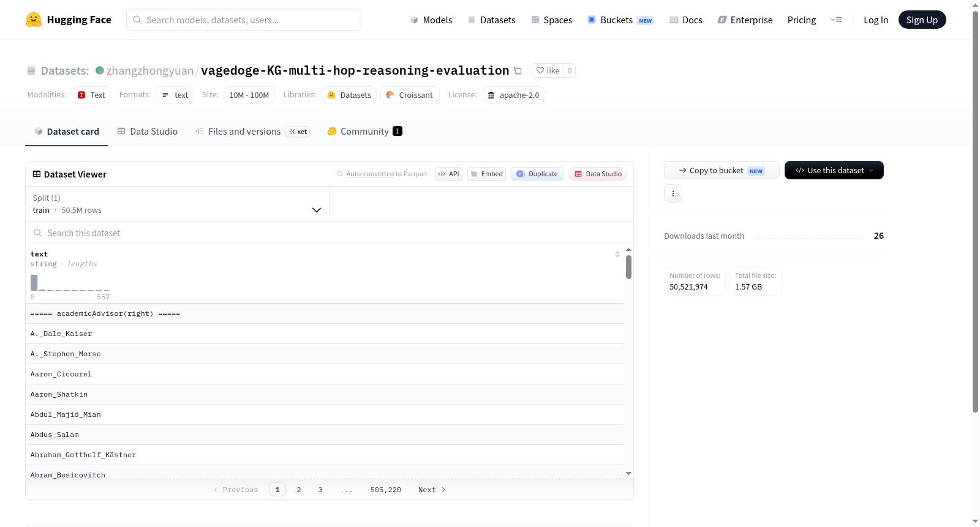Click the dataset viewer vertical scrollbar thumb
980x527 pixels.
[x=628, y=267]
